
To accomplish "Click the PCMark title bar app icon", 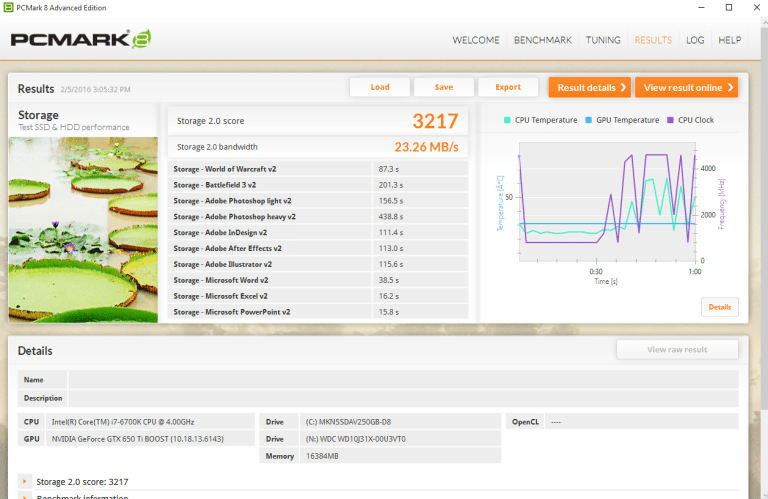I will (8, 7).
